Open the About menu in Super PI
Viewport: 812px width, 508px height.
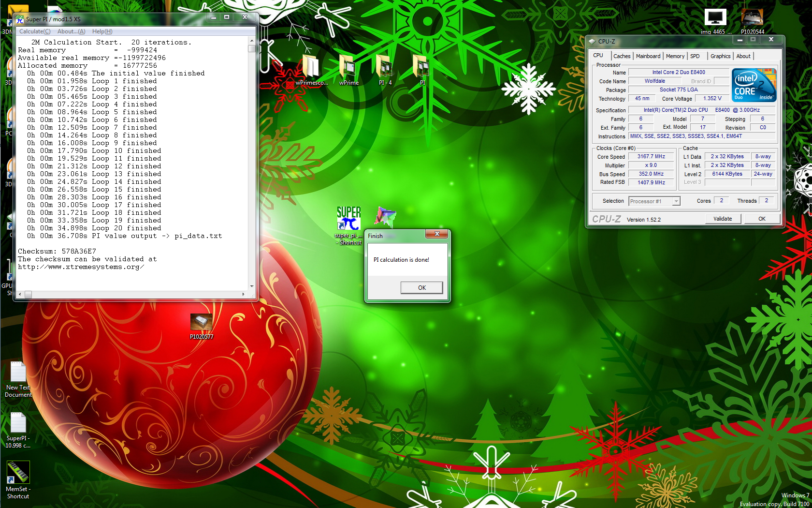click(71, 31)
